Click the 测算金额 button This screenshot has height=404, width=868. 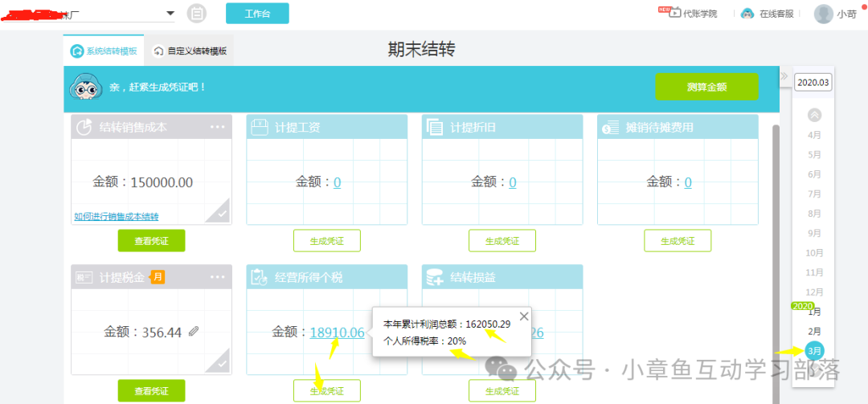tap(707, 86)
